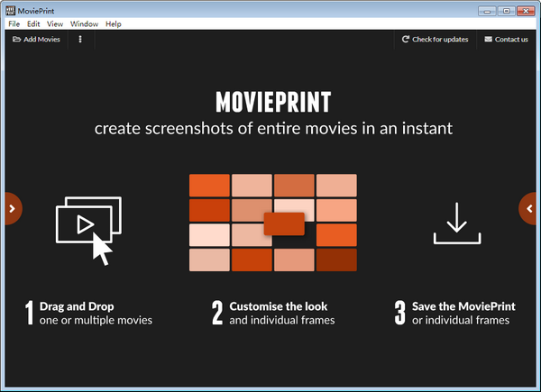The image size is (541, 392).
Task: Open the Help menu
Action: [x=113, y=23]
